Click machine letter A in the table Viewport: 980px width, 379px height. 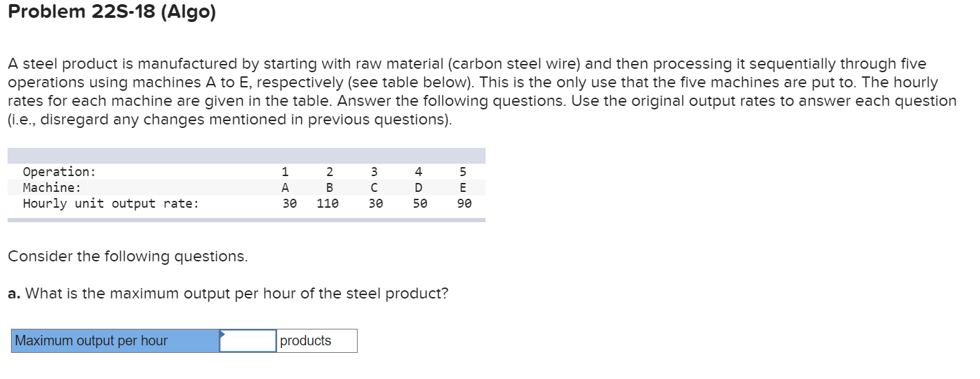click(285, 187)
